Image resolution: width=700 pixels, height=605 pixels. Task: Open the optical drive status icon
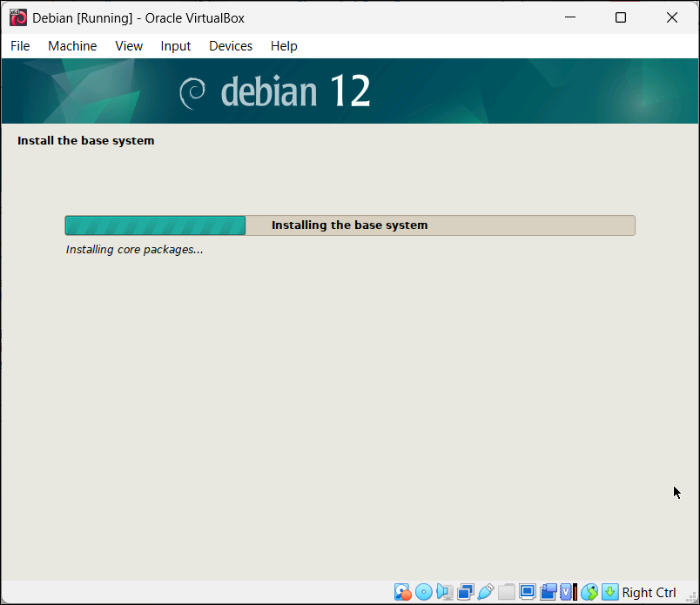(423, 593)
